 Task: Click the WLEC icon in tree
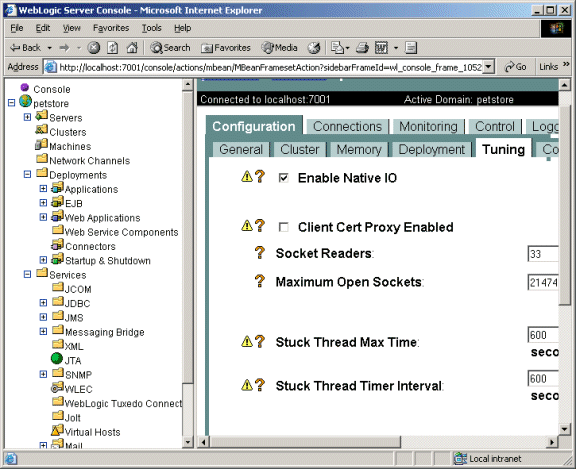pos(57,387)
